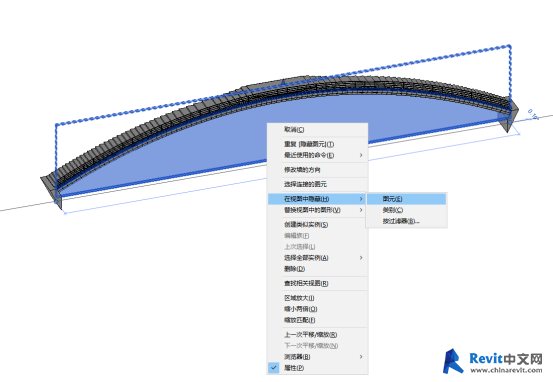The image size is (553, 382).
Task: Click 创建类似实例(S) menu item
Action: [317, 224]
